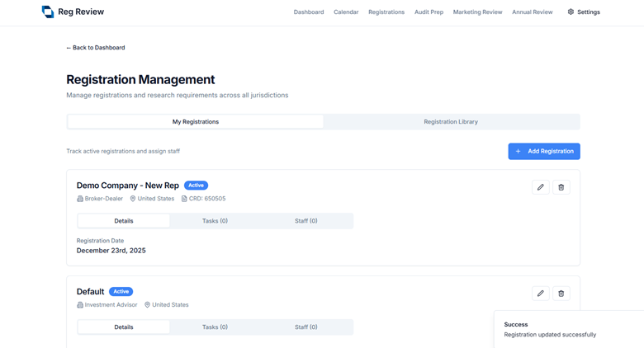This screenshot has height=348, width=644.
Task: Click the Default registration title
Action: click(90, 292)
